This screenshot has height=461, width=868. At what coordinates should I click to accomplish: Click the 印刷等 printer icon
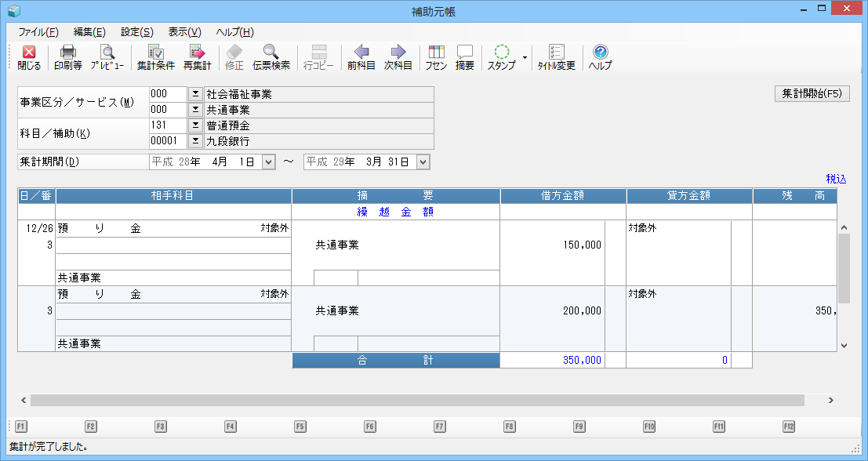click(67, 57)
